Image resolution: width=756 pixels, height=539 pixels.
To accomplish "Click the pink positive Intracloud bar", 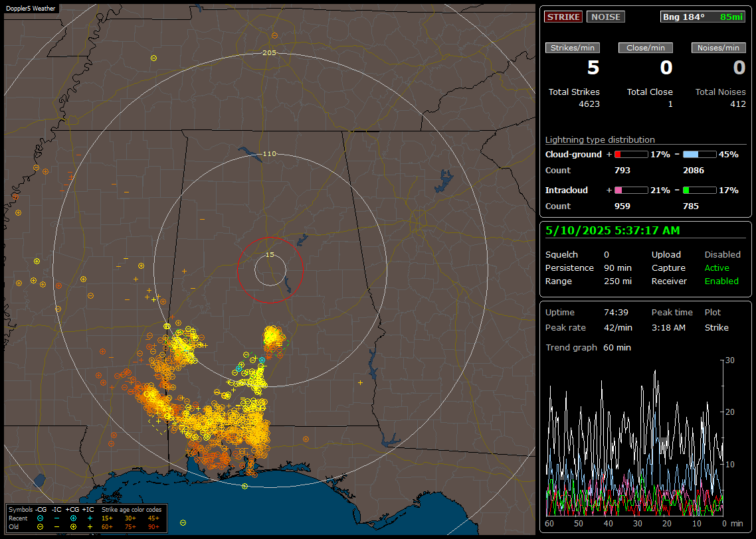I will (x=631, y=191).
